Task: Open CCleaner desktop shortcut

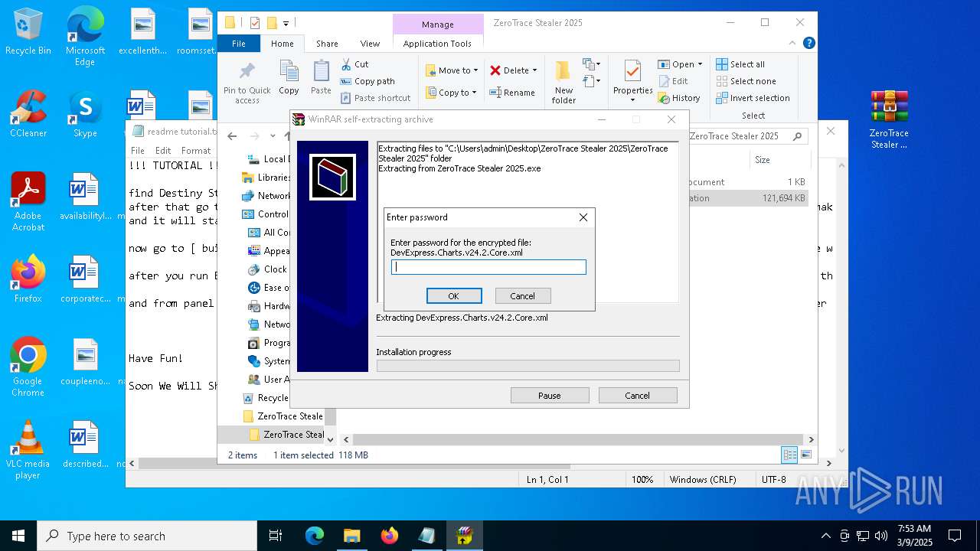Action: coord(28,114)
